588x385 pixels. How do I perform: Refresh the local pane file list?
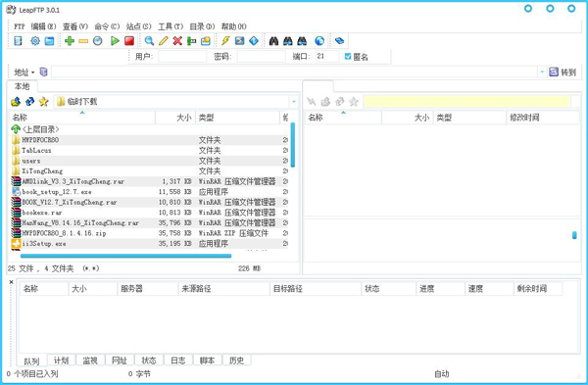click(x=29, y=102)
